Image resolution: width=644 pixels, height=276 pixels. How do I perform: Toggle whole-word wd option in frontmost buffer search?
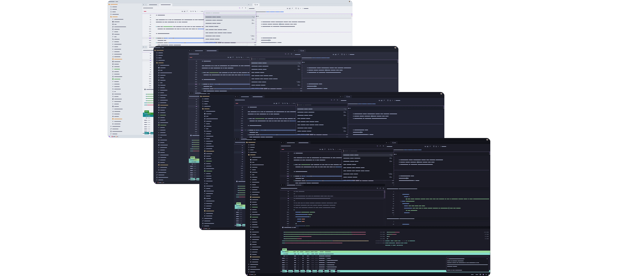[x=323, y=149]
